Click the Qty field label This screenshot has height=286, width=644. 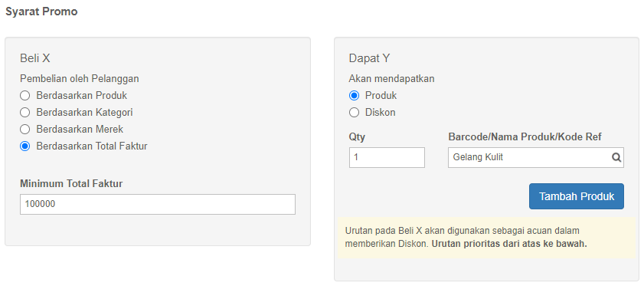point(358,137)
